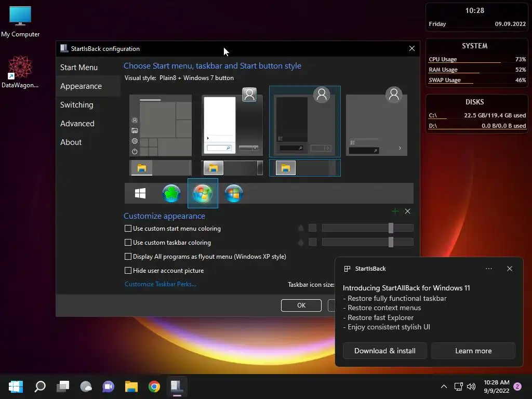Click the StartIsBack configuration title icon

tap(64, 48)
